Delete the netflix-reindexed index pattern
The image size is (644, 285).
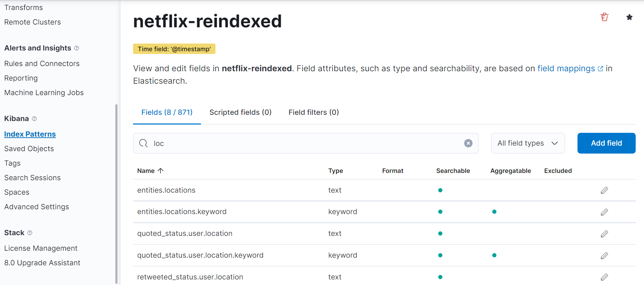tap(605, 17)
